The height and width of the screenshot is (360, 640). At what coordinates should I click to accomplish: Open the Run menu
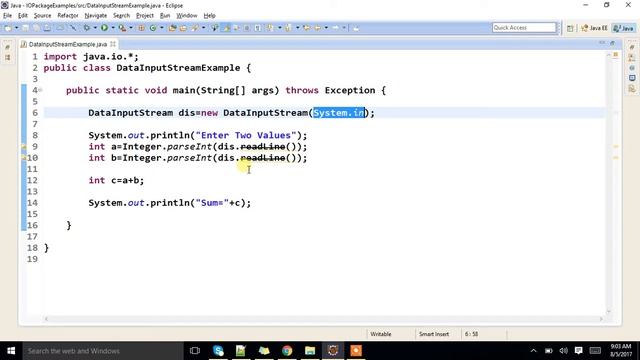[x=165, y=16]
